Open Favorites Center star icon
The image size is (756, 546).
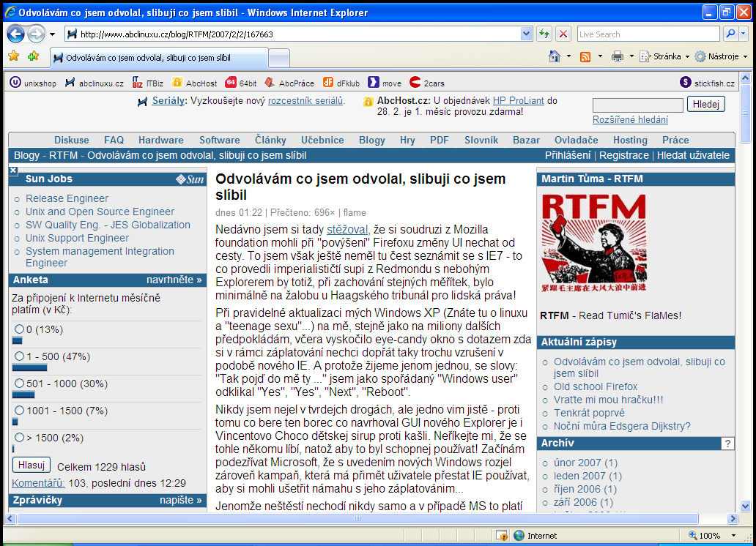pos(13,56)
